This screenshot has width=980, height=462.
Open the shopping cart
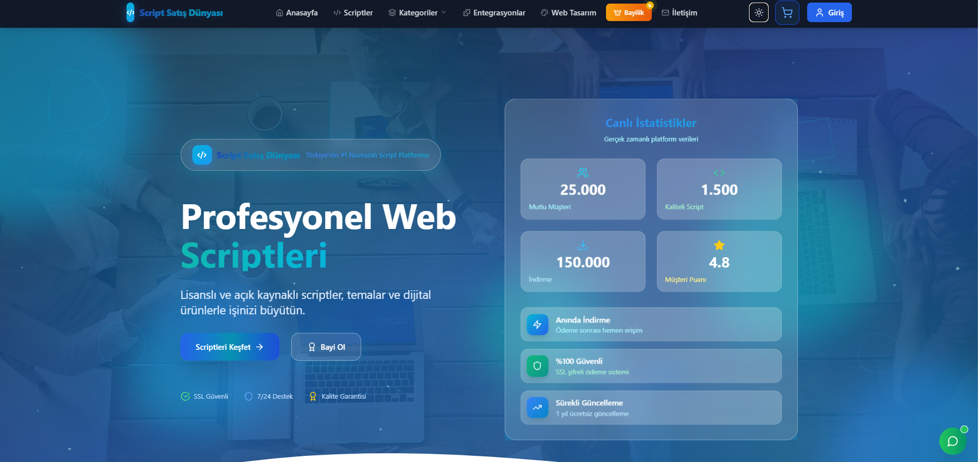point(787,13)
